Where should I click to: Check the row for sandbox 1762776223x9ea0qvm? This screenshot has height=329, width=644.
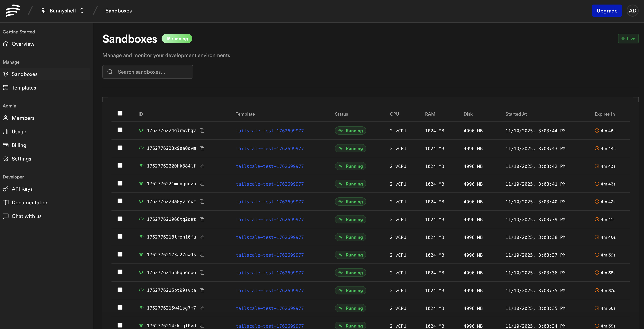120,148
